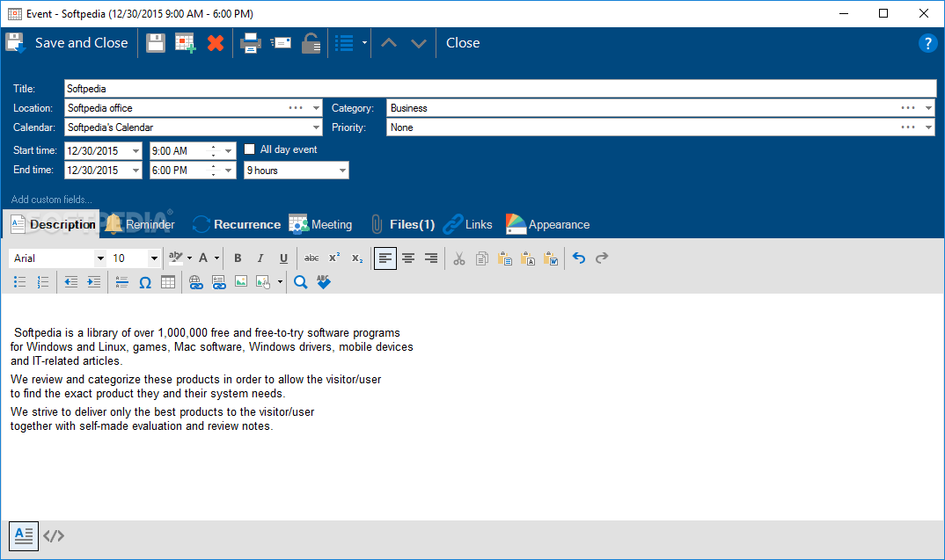Viewport: 945px width, 560px height.
Task: Enable the All day event checkbox
Action: coord(250,149)
